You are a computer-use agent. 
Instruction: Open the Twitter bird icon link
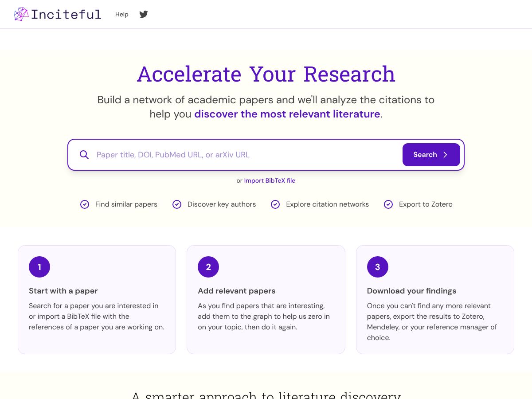(144, 14)
